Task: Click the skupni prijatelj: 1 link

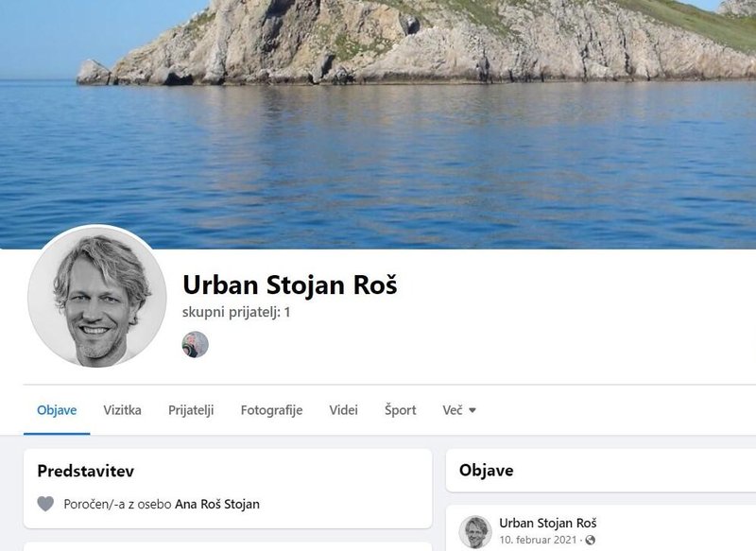Action: point(236,313)
